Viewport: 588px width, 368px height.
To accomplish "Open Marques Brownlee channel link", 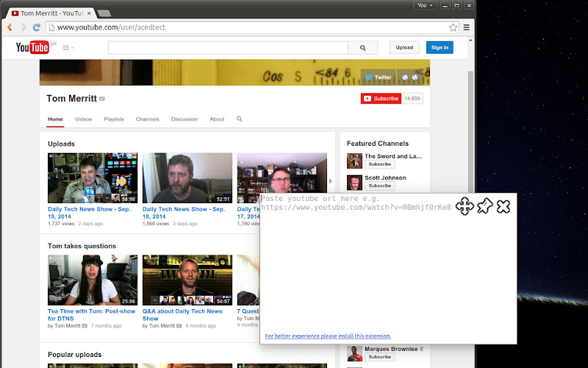I will pyautogui.click(x=391, y=349).
